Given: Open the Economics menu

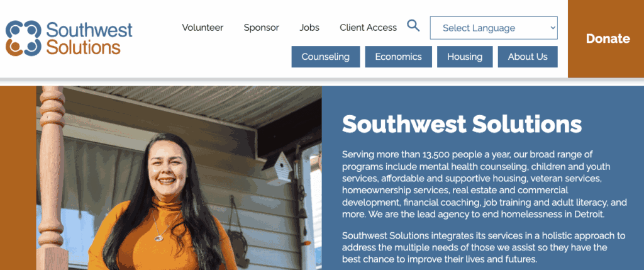Looking at the screenshot, I should pos(398,57).
